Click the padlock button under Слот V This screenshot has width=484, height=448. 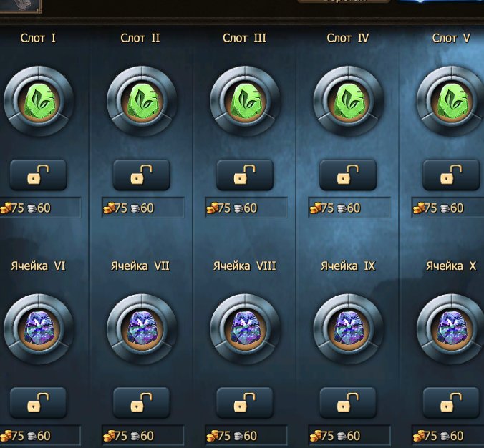click(451, 175)
